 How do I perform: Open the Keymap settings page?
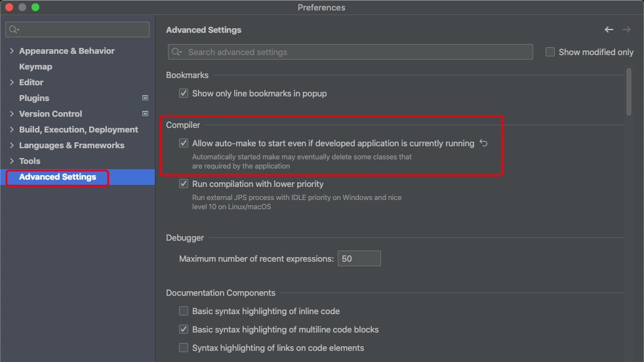35,66
